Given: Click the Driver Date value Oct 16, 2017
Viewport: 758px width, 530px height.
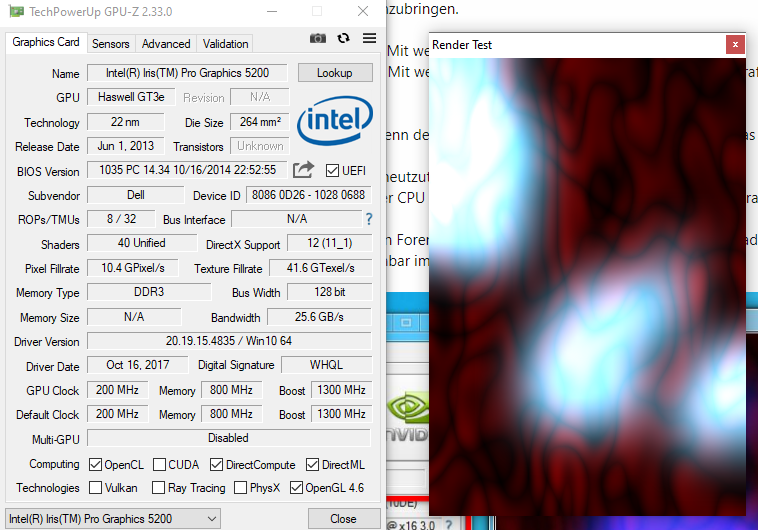Looking at the screenshot, I should (137, 365).
